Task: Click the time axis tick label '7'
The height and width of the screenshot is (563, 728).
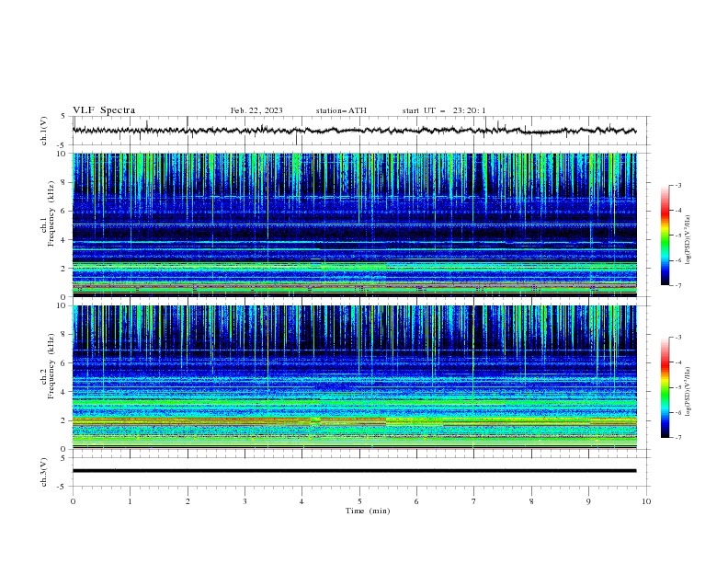Action: (x=474, y=501)
